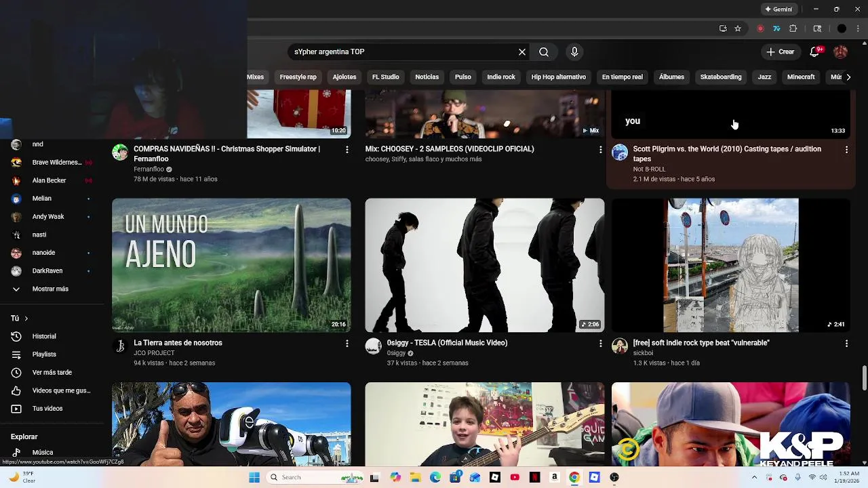Open Chrome extensions puzzle icon
This screenshot has height=488, width=868.
(x=793, y=28)
